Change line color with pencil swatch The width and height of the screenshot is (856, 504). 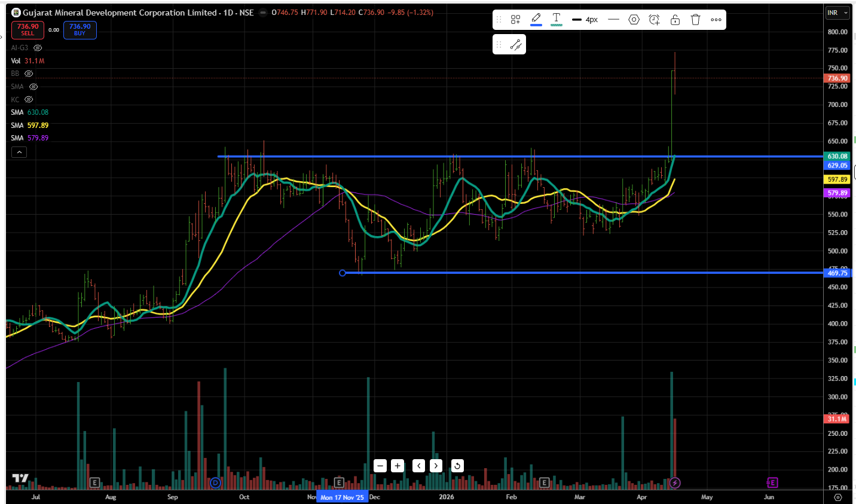coord(536,19)
